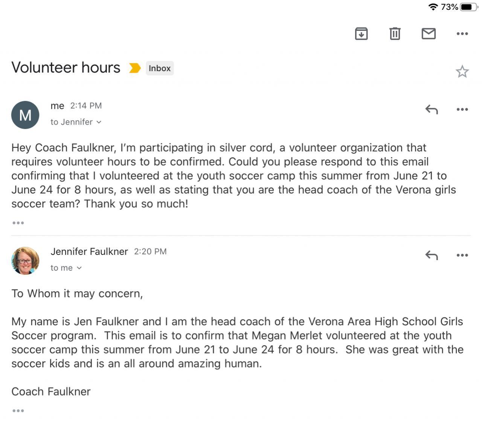
Task: Toggle the yellow importance marker
Action: [135, 68]
